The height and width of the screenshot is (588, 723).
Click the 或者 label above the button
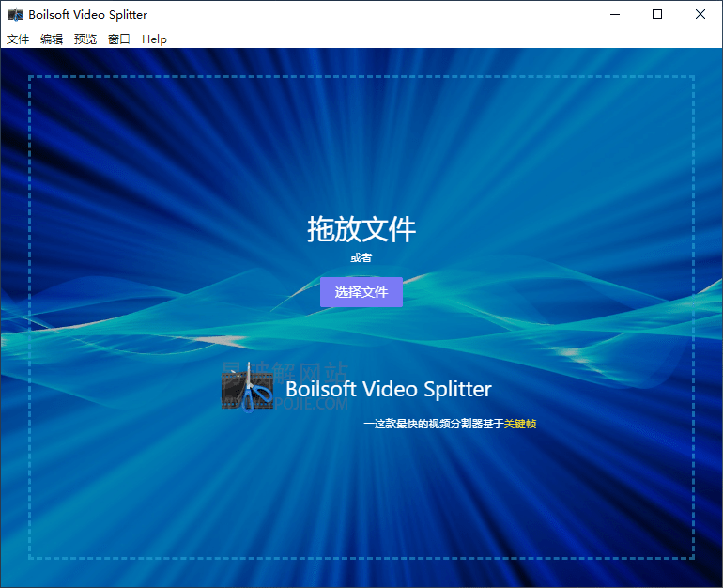pyautogui.click(x=361, y=258)
